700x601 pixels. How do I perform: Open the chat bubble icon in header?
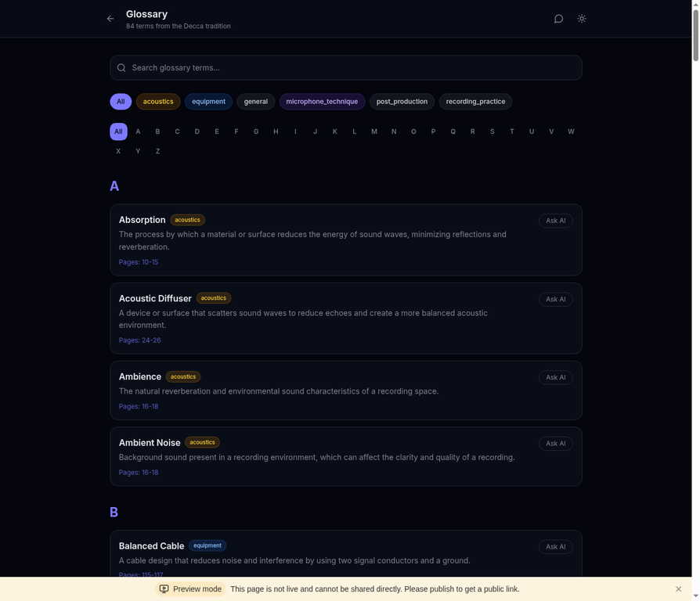tap(558, 19)
